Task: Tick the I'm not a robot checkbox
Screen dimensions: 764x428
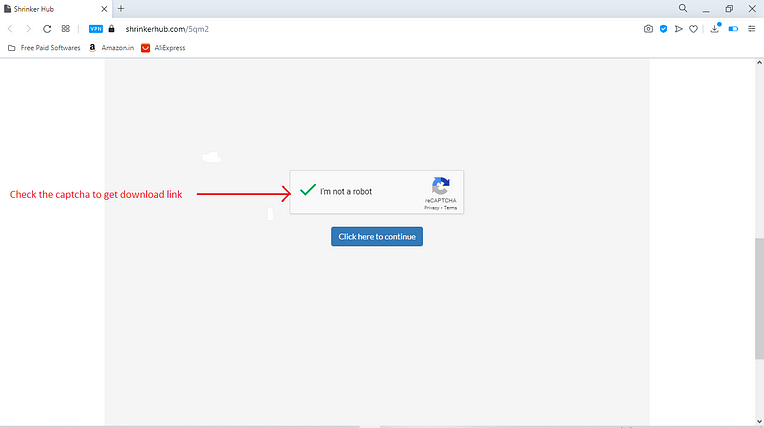Action: point(308,190)
